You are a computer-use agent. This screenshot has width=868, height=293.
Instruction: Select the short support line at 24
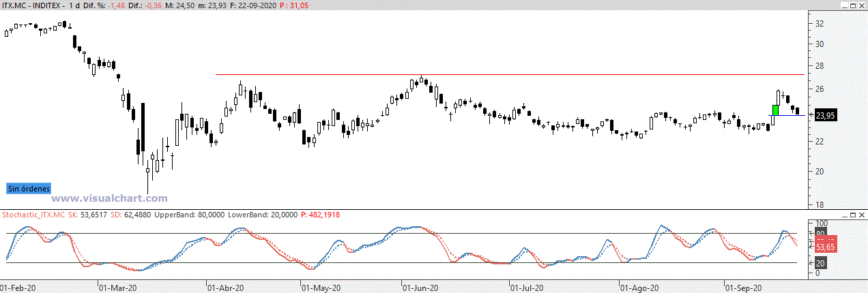[788, 115]
